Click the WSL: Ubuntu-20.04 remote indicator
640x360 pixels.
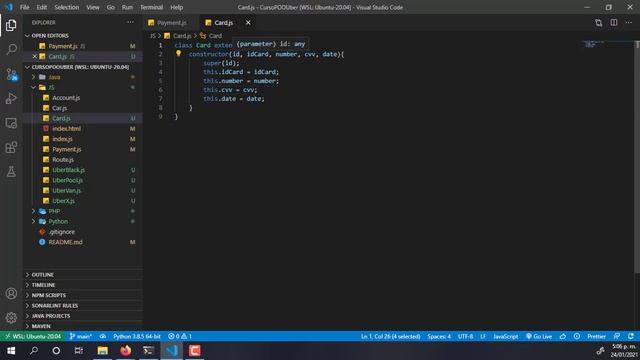(33, 336)
